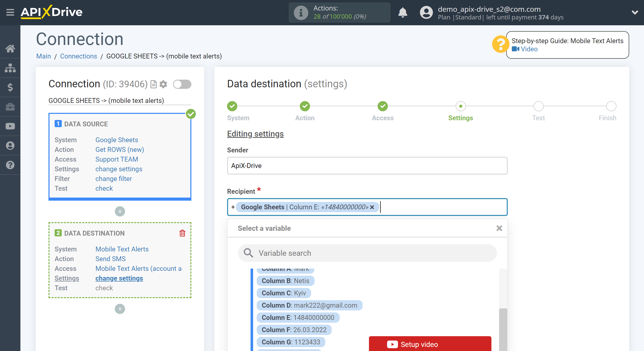The height and width of the screenshot is (351, 644).
Task: Click the user avatar icon
Action: pos(426,13)
